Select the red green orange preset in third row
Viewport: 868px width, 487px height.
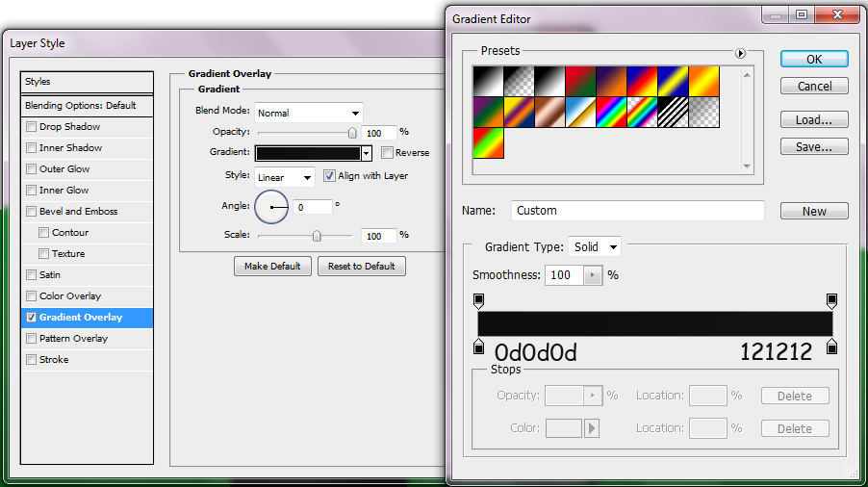tap(488, 143)
